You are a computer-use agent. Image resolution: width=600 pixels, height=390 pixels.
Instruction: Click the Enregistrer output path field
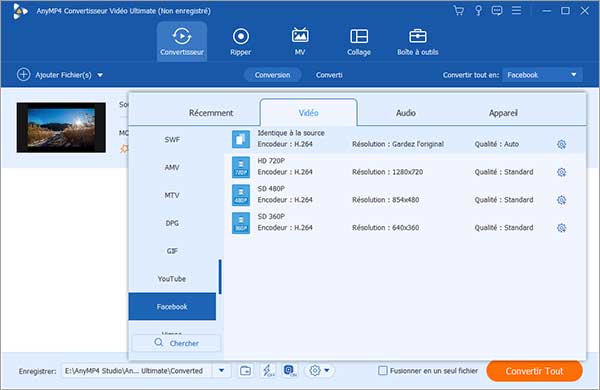tap(137, 370)
